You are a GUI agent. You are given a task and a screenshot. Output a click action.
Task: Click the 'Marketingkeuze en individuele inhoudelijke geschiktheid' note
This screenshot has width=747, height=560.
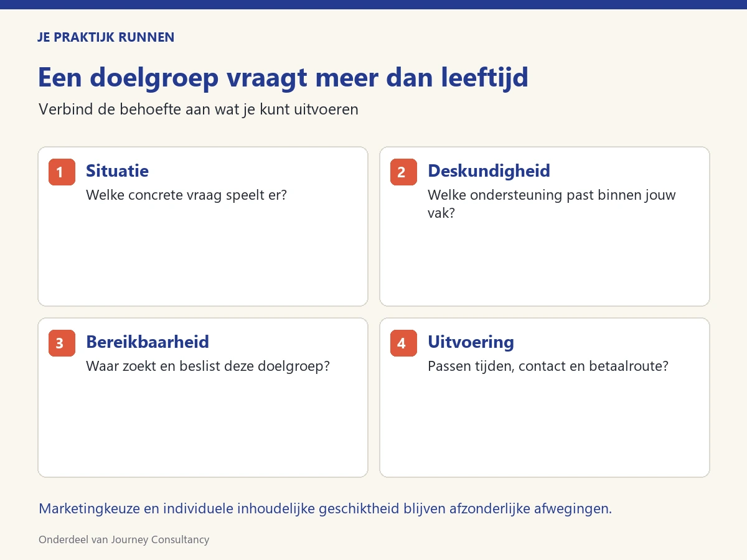(x=325, y=508)
